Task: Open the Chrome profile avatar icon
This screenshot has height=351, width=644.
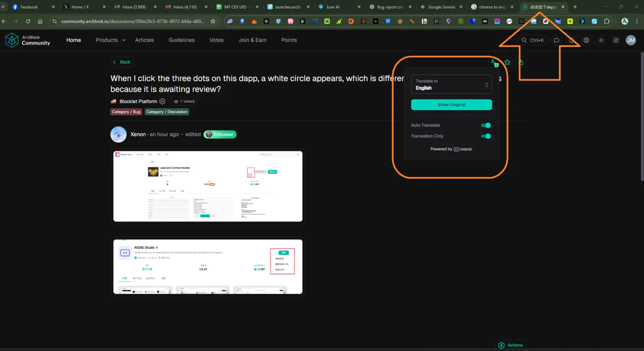Action: point(625,21)
